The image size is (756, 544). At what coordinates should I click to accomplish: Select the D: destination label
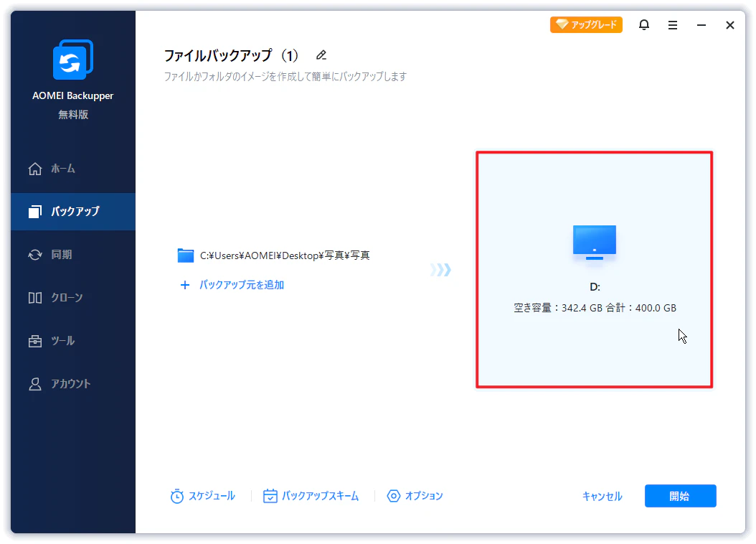pyautogui.click(x=595, y=287)
